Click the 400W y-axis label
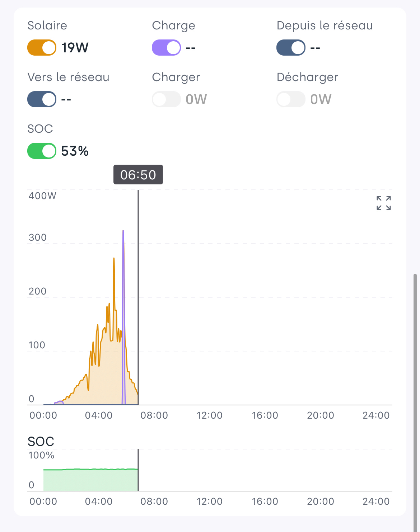The height and width of the screenshot is (532, 420). (x=42, y=196)
